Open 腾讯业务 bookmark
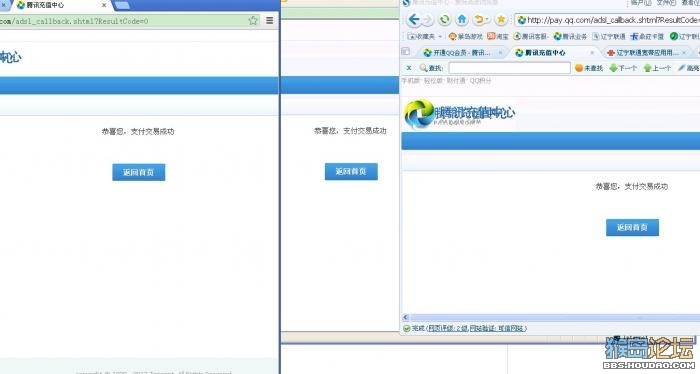Screen dimensions: 700x374 [x=570, y=36]
